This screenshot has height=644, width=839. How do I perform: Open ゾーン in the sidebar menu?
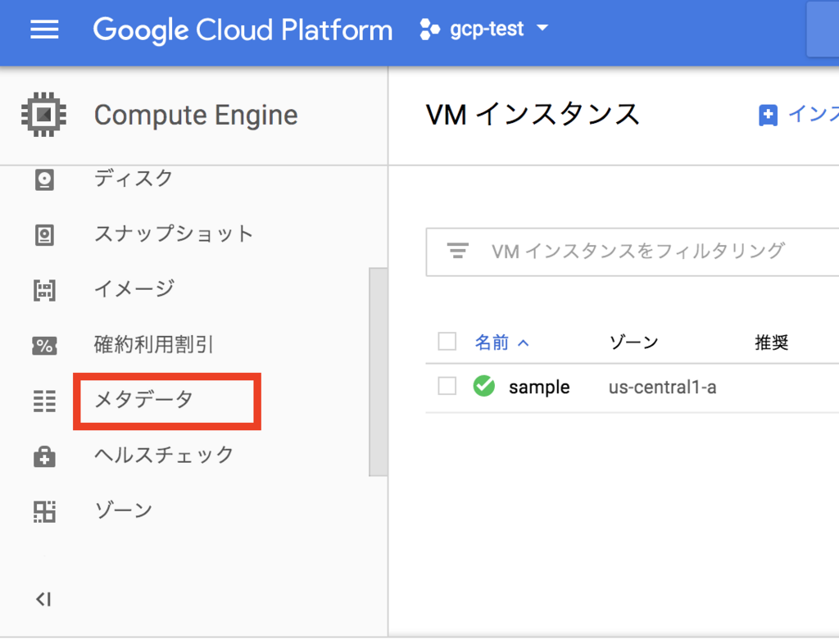[x=124, y=510]
